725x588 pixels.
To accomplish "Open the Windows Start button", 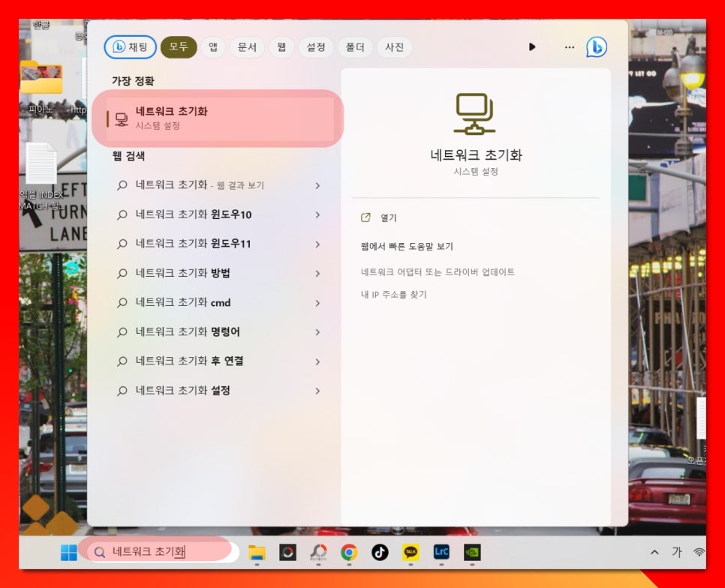I will pos(69,552).
